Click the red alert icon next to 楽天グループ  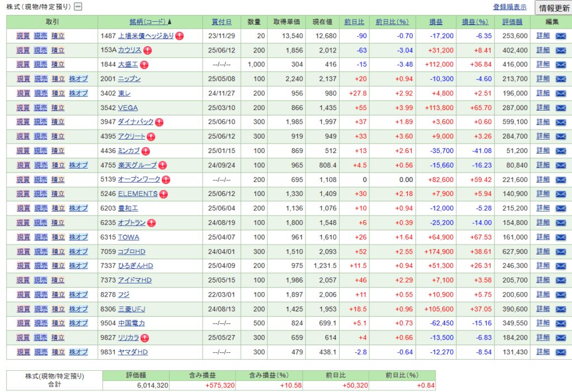point(163,165)
